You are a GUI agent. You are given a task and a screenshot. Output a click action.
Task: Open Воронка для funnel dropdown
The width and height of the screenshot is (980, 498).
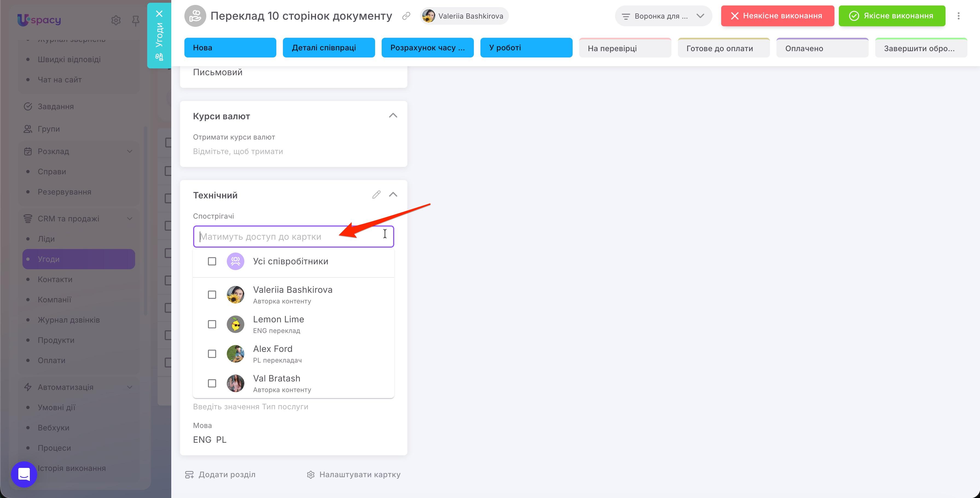click(663, 16)
